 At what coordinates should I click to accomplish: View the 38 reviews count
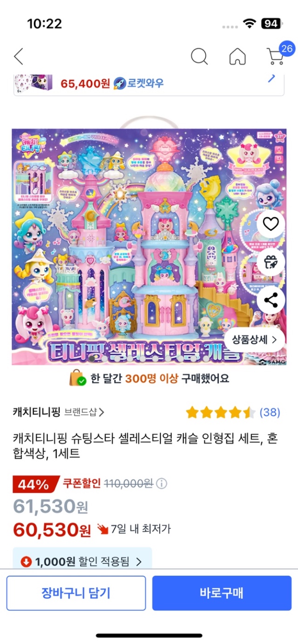(270, 412)
